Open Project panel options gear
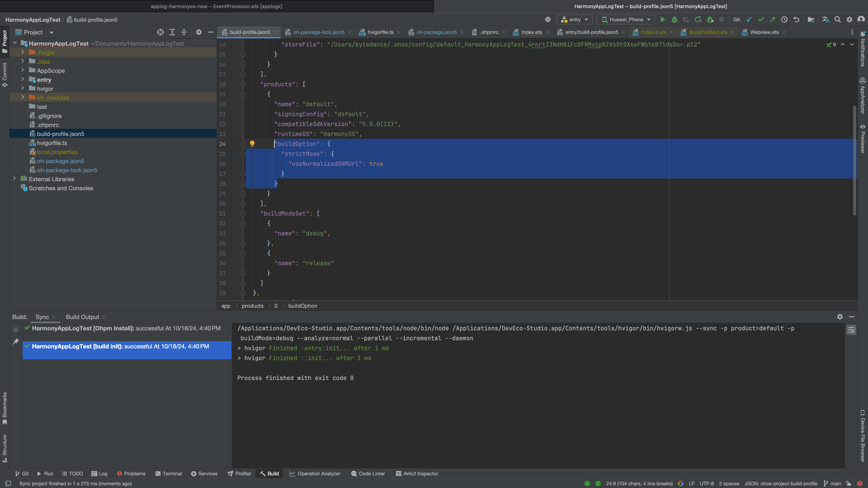The width and height of the screenshot is (868, 488). (x=199, y=32)
